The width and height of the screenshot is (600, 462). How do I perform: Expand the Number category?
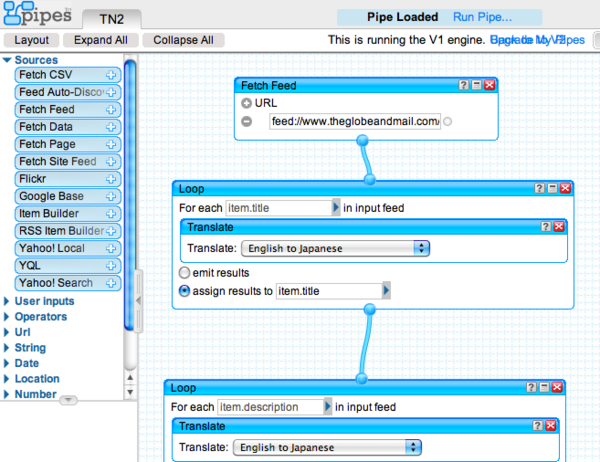[x=7, y=394]
